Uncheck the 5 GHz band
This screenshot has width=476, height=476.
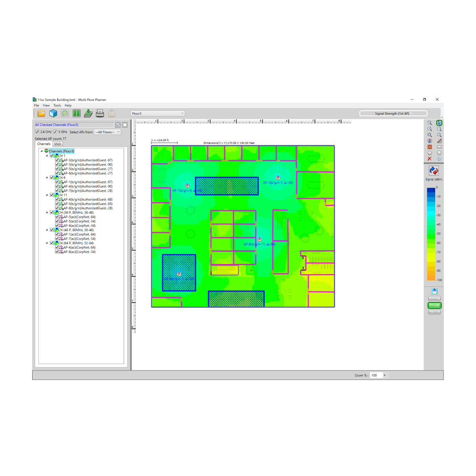click(x=54, y=132)
